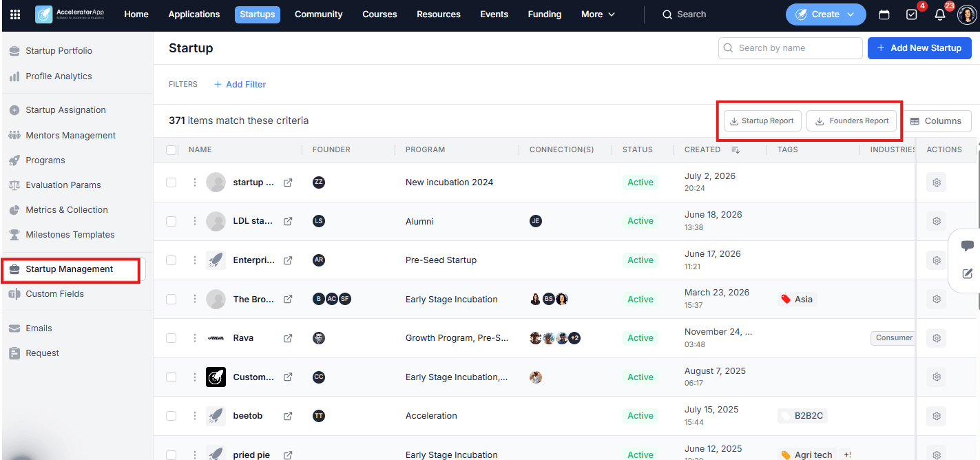Sort by the Created column icon
The height and width of the screenshot is (460, 980).
pyautogui.click(x=735, y=149)
